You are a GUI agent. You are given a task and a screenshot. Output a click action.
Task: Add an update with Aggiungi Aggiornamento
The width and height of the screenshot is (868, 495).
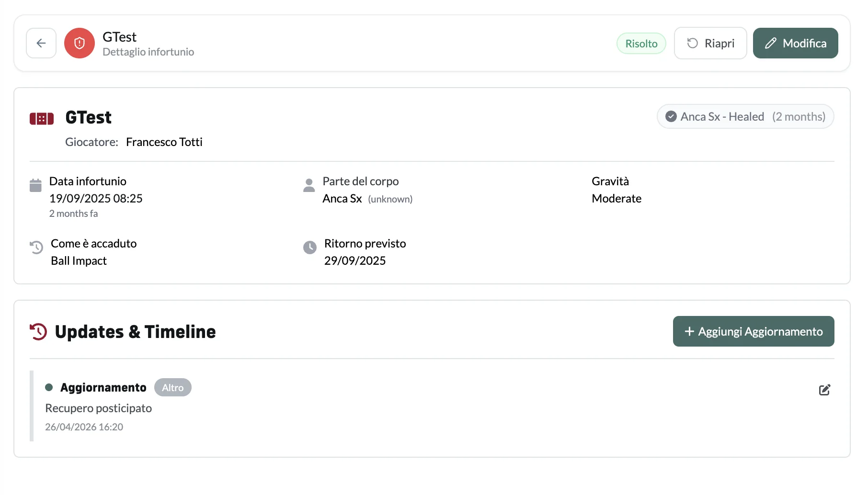pos(754,331)
